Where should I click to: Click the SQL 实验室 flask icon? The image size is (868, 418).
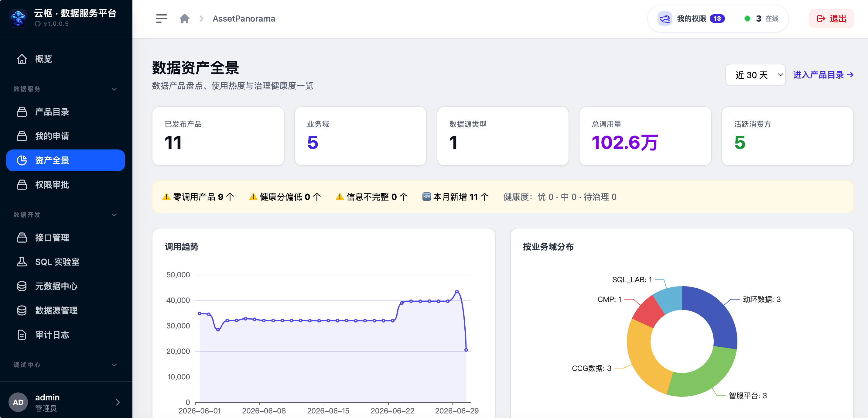[x=22, y=262]
